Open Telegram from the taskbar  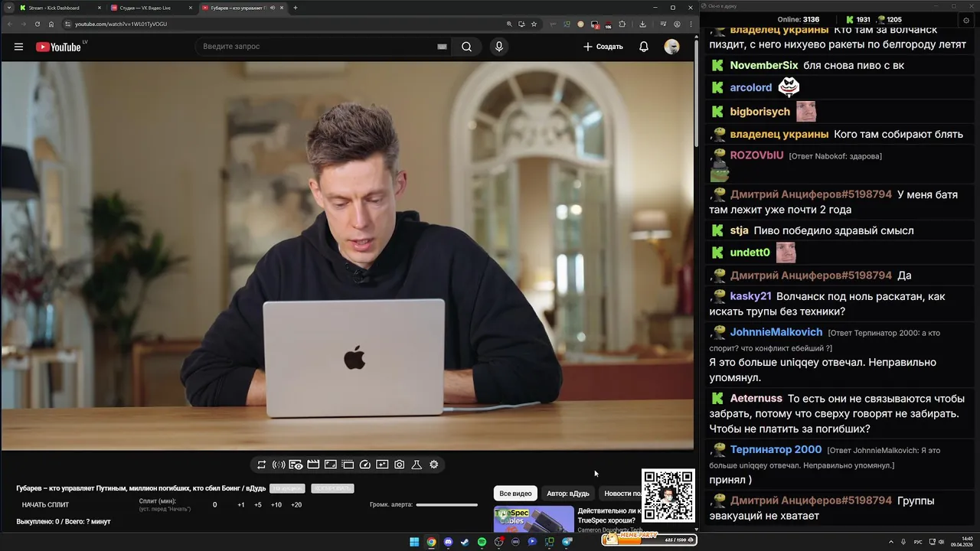pos(567,542)
